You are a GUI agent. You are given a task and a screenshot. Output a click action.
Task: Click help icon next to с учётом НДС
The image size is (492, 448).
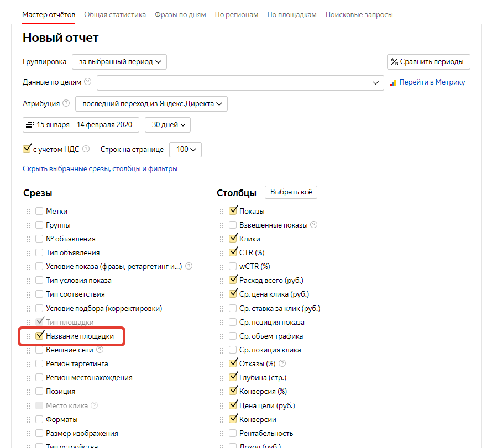point(86,149)
